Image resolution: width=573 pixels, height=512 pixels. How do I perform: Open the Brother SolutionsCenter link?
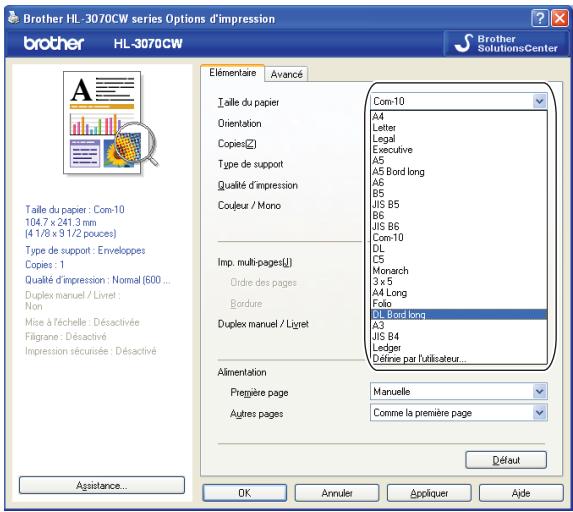[x=506, y=43]
